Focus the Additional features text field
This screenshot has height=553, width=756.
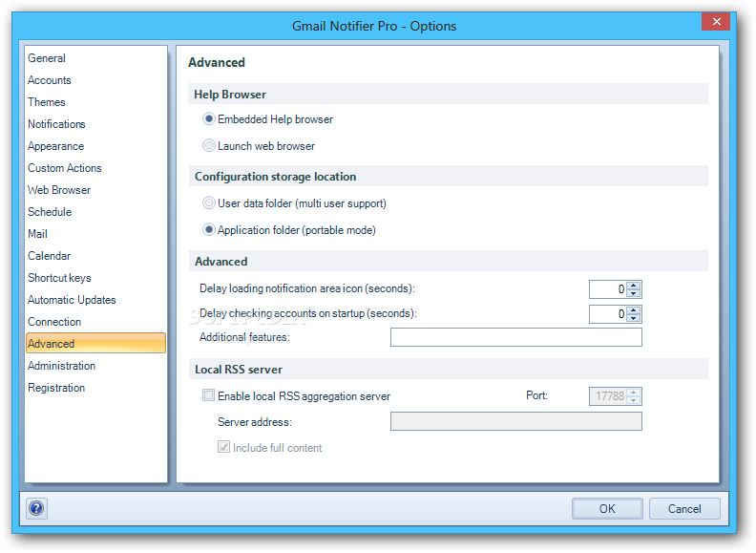[x=515, y=337]
